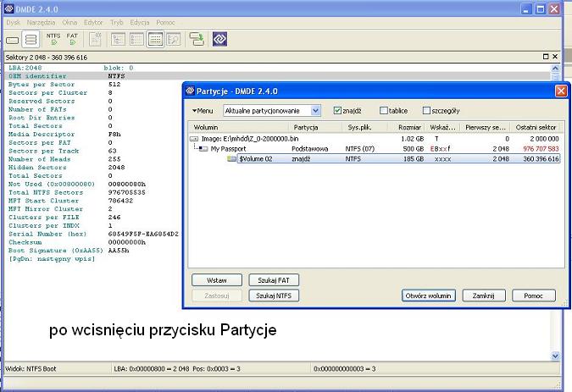Screen dimensions: 572x392
Task: Click the Rozmiar column header
Action: [x=406, y=127]
